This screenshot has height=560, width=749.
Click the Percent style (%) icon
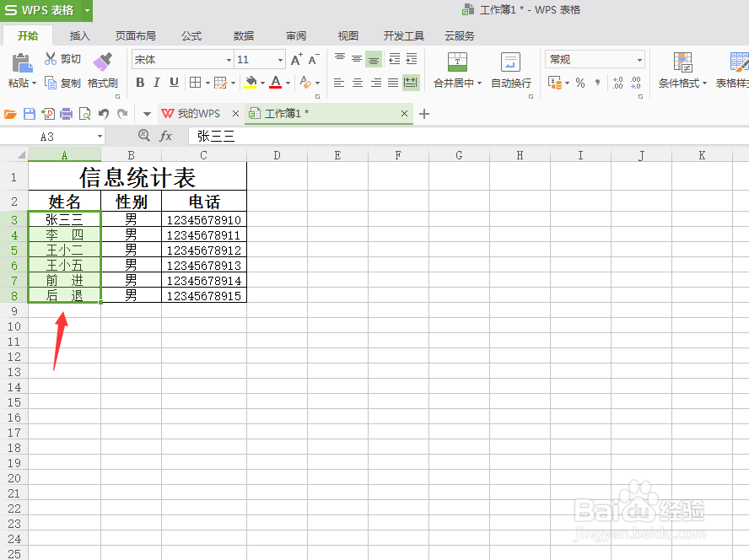pos(580,82)
